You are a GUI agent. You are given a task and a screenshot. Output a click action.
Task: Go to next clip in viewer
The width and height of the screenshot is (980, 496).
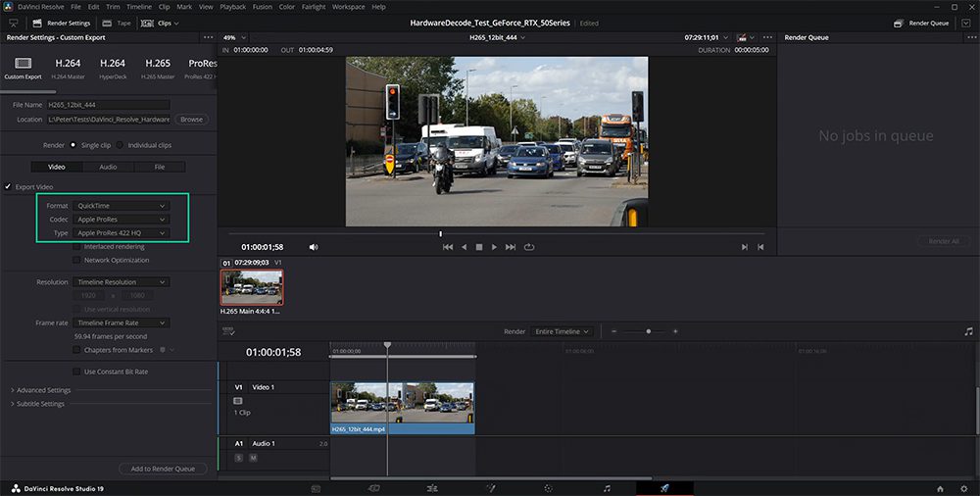click(745, 247)
